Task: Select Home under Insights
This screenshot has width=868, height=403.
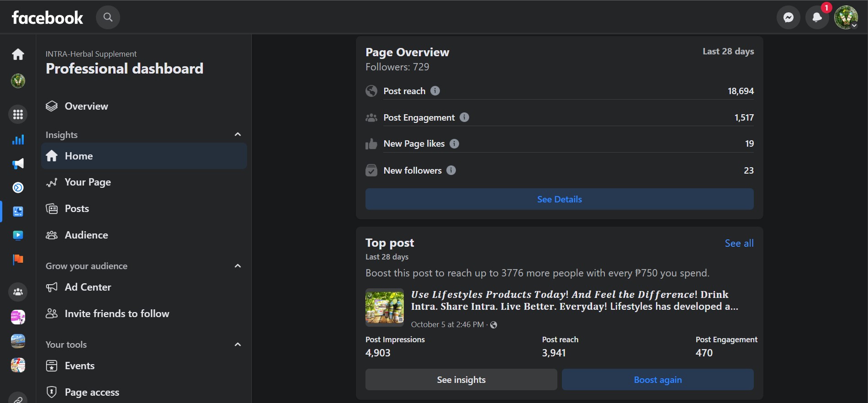Action: (x=144, y=156)
